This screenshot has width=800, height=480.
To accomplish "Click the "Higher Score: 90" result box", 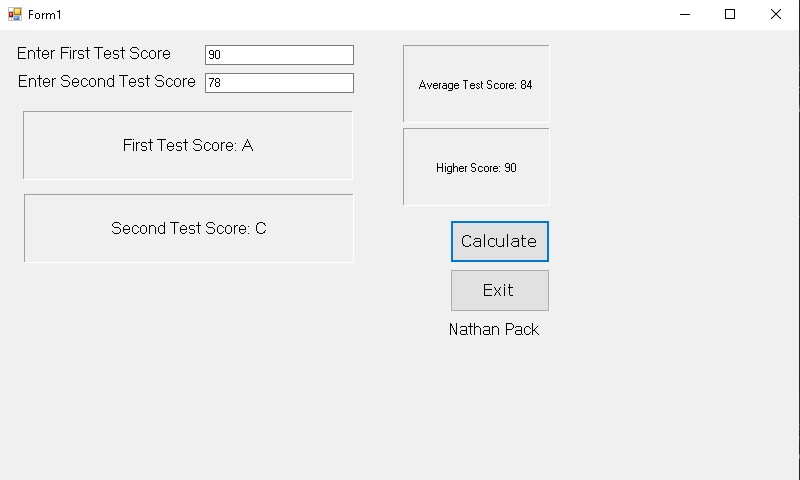I will tap(476, 167).
